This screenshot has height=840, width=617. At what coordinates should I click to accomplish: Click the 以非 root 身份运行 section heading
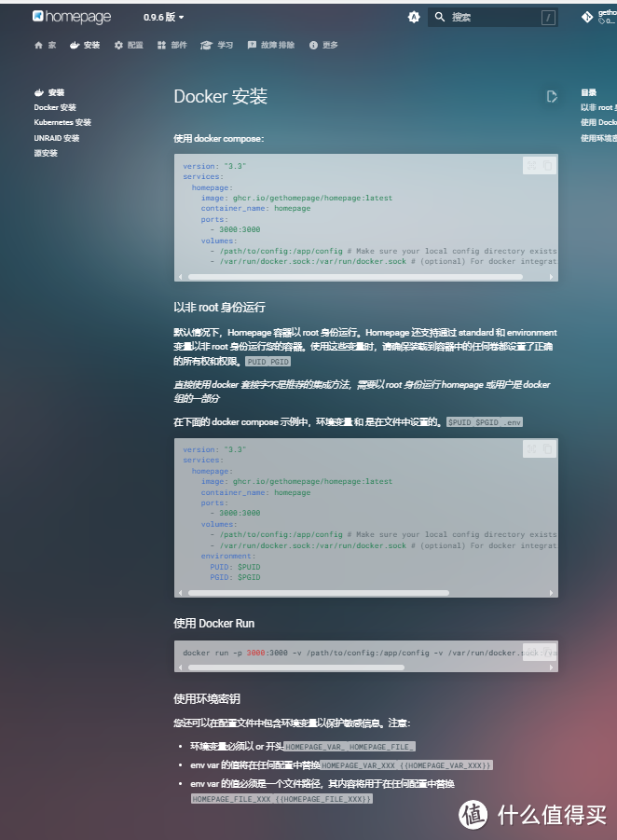(220, 308)
